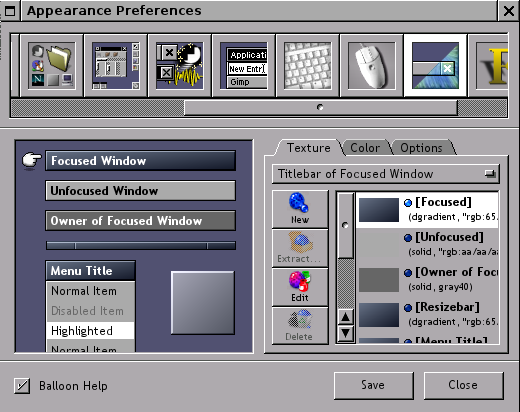The width and height of the screenshot is (520, 412).
Task: Click the [Unfocused] texture swatch
Action: [x=379, y=245]
